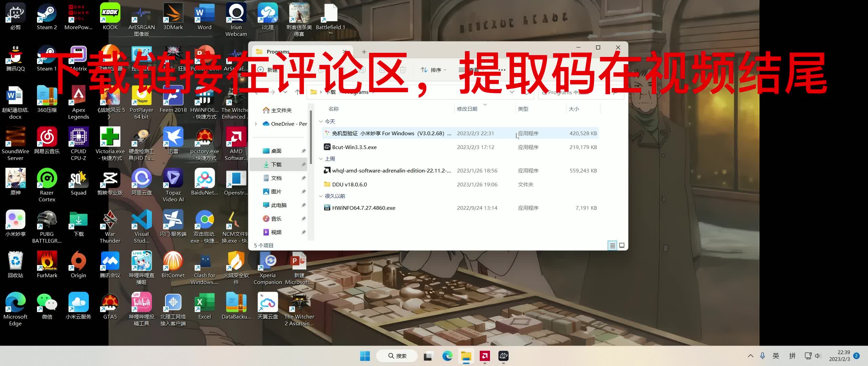
Task: Select the whql-amd-software-adrenalin installer
Action: 460,170
